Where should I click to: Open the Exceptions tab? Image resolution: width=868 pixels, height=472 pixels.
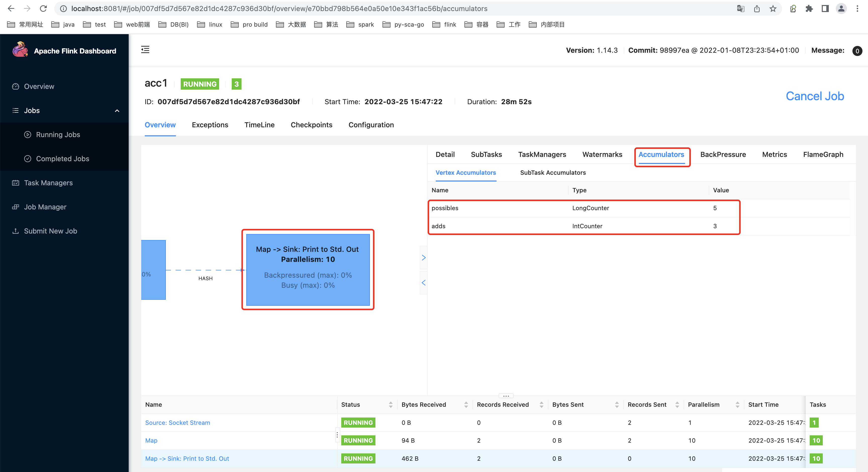[210, 125]
